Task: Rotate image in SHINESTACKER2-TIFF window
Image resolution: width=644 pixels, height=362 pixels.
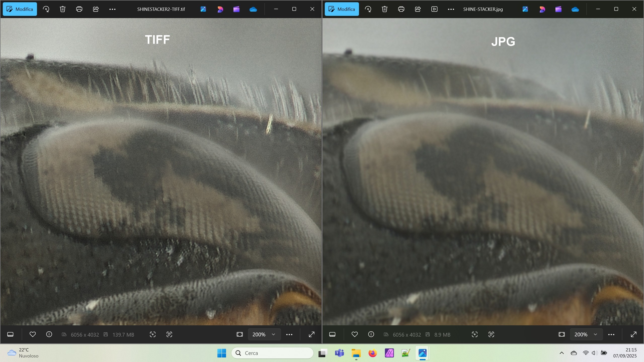Action: [46, 9]
